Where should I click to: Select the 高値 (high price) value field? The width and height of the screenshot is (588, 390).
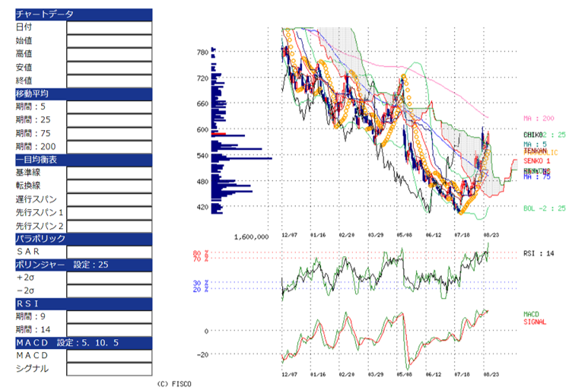109,54
